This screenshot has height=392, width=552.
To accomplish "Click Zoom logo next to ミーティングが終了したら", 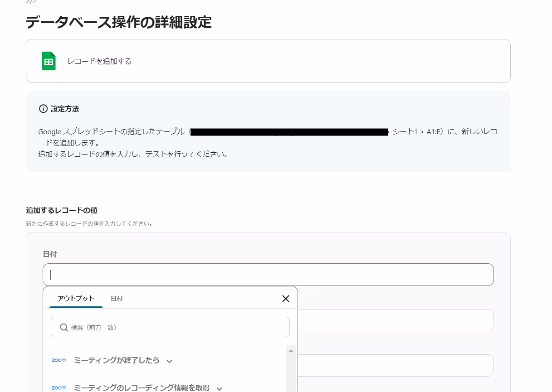I will [59, 360].
